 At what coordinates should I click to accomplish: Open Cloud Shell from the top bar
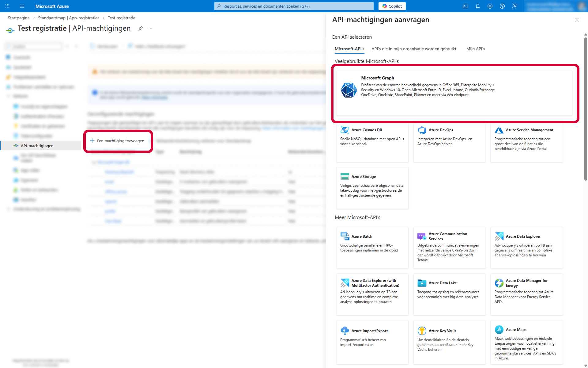[x=465, y=6]
